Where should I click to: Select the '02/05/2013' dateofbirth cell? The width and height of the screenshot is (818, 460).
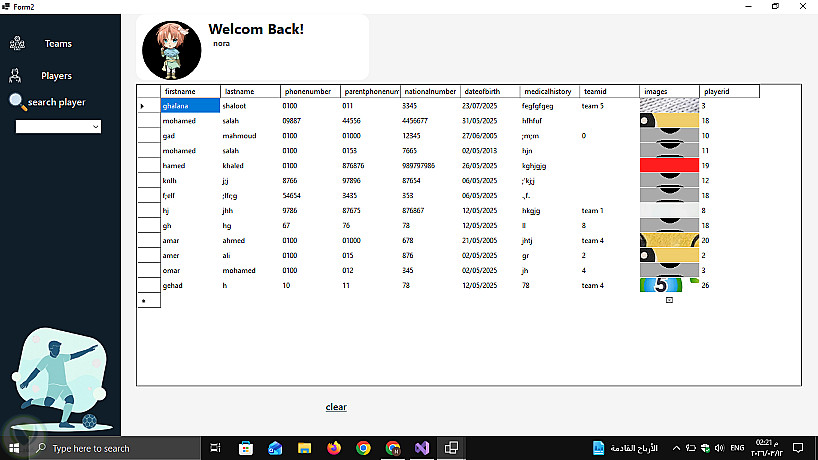click(490, 151)
